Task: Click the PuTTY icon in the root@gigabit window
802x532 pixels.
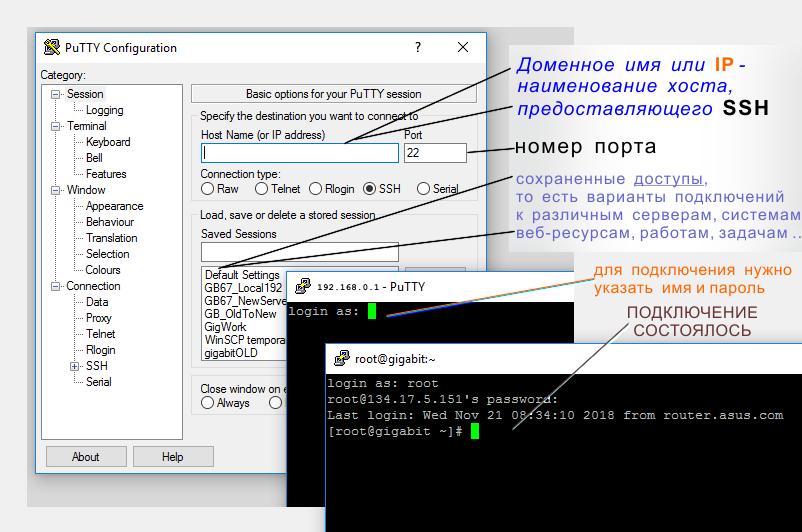Action: click(x=342, y=359)
